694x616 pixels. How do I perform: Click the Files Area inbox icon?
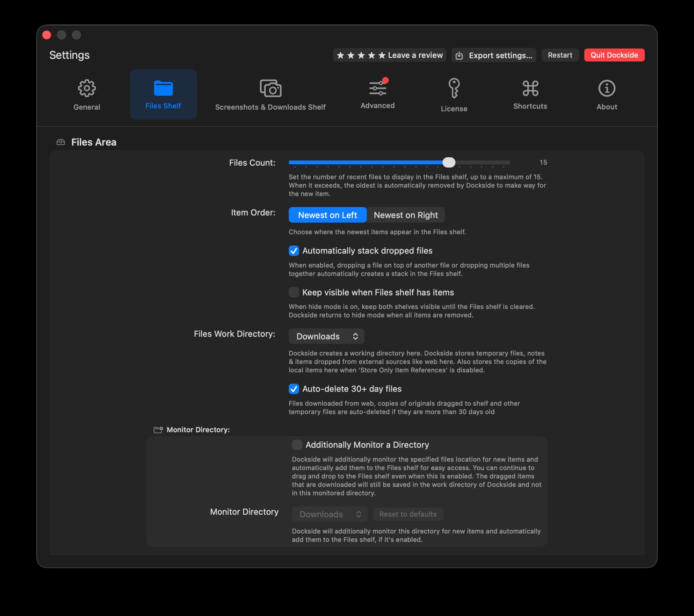tap(60, 142)
